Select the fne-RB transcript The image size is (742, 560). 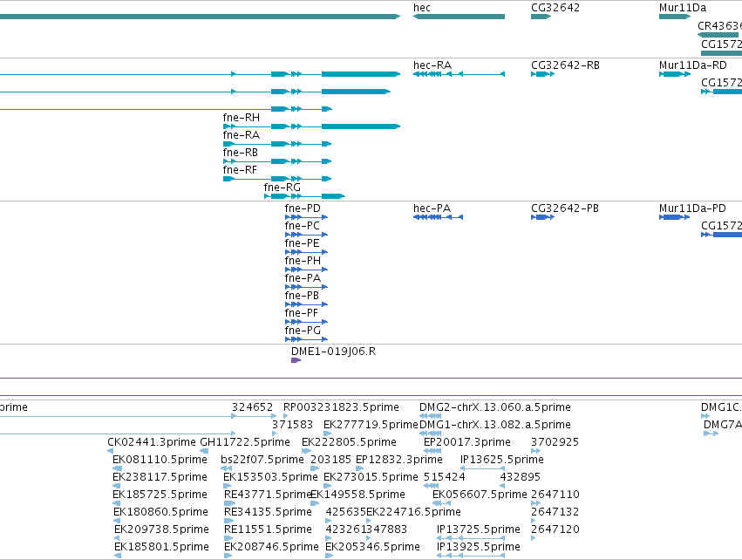[x=277, y=161]
